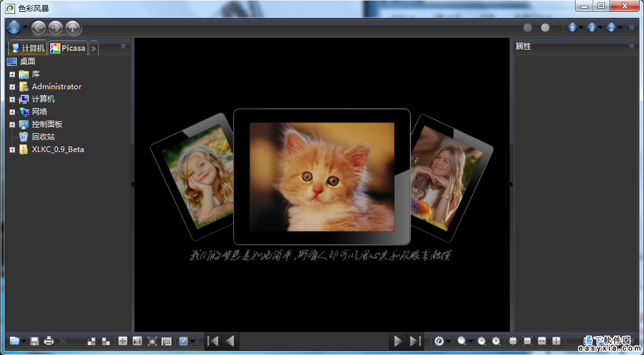Open the folder icon dropdown arrow

click(x=24, y=342)
